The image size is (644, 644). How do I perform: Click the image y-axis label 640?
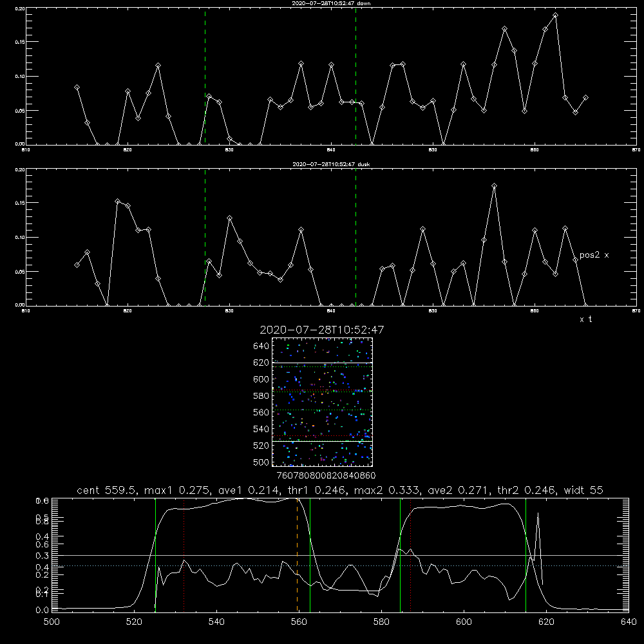[261, 346]
